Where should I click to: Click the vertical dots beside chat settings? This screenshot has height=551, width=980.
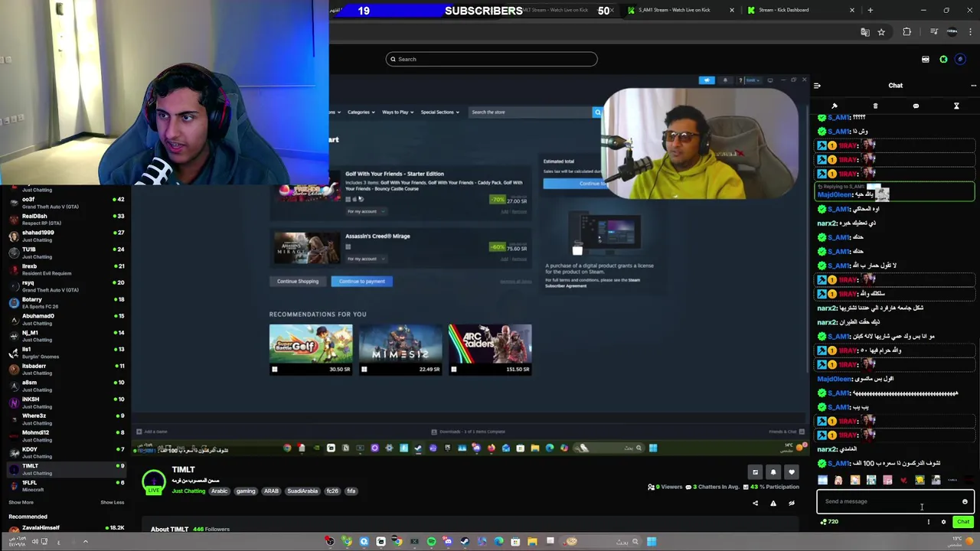pos(929,522)
